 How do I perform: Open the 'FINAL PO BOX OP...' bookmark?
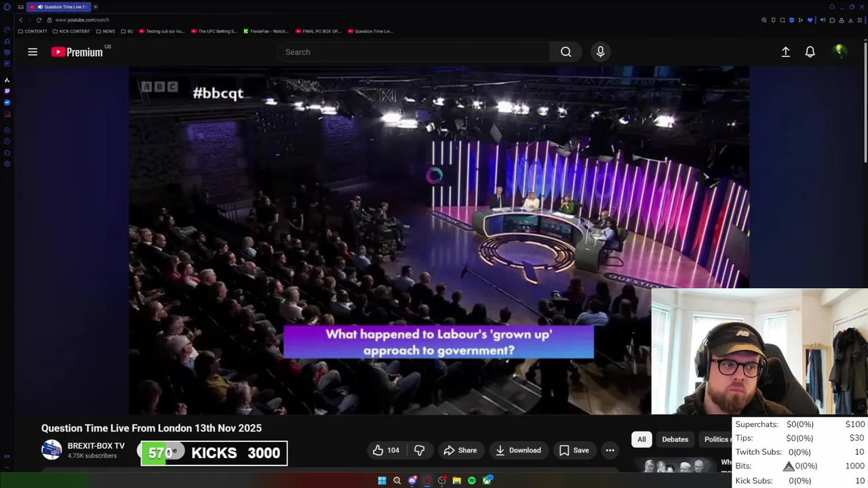point(318,31)
